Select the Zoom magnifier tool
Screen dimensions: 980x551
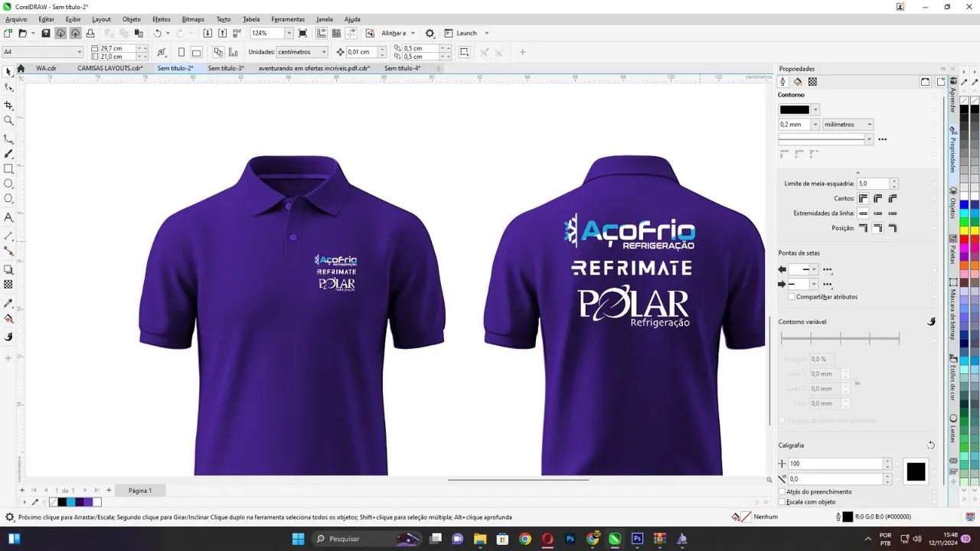click(x=8, y=121)
